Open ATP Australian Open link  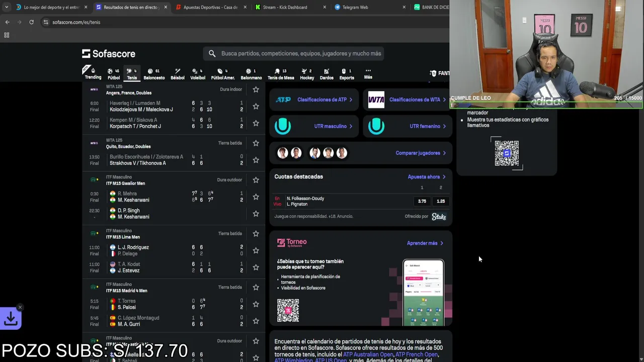pyautogui.click(x=368, y=354)
